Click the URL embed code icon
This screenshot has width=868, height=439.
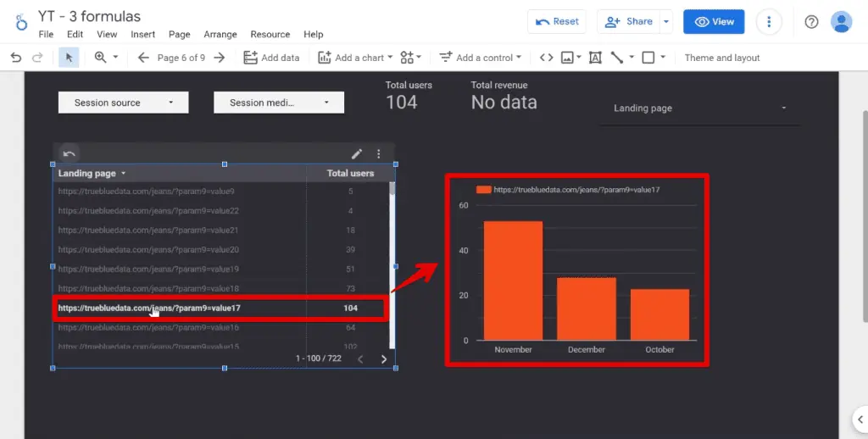click(547, 58)
